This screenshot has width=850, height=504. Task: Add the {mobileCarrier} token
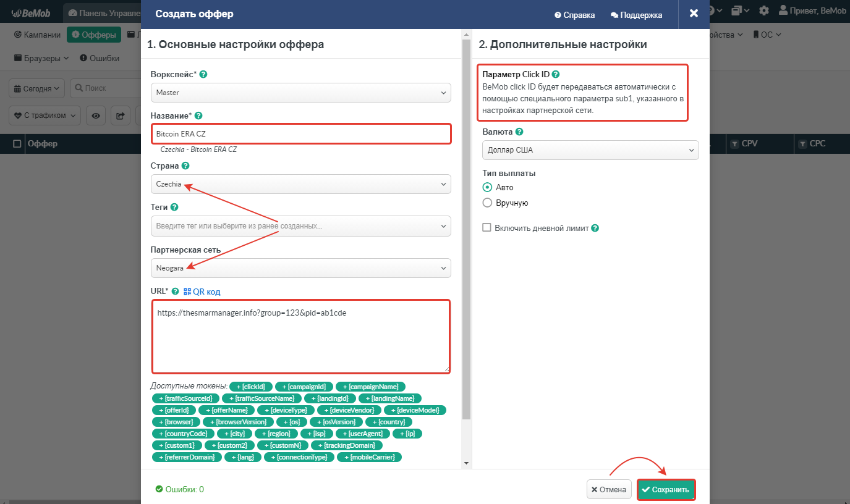[x=370, y=457]
